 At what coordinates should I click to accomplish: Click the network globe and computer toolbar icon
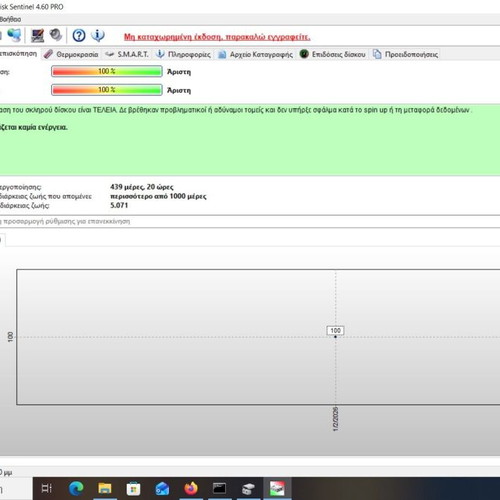coord(14,35)
